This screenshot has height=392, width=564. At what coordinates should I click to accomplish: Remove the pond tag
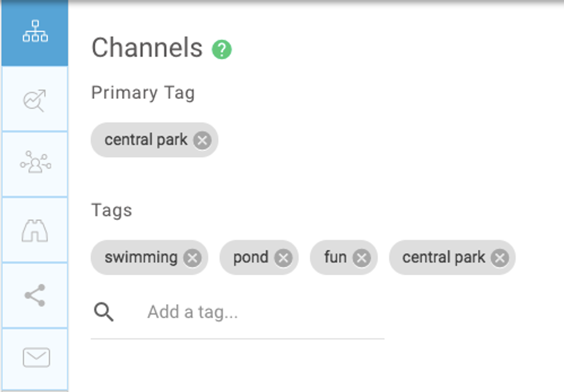(x=283, y=258)
